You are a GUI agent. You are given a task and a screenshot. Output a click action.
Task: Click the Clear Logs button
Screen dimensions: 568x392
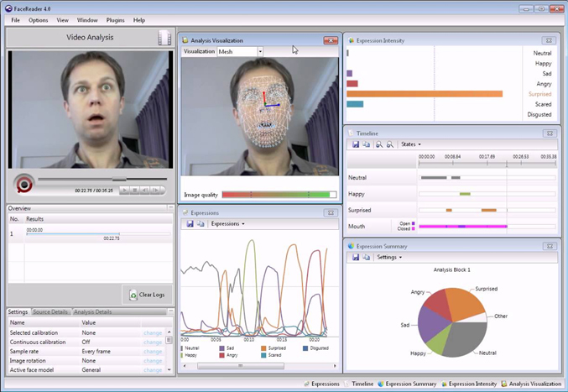tap(146, 295)
